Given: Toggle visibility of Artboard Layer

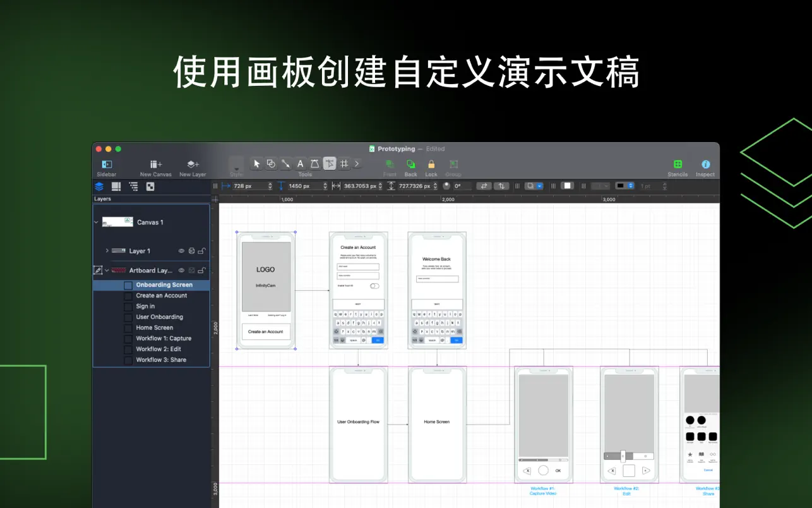Looking at the screenshot, I should 181,270.
